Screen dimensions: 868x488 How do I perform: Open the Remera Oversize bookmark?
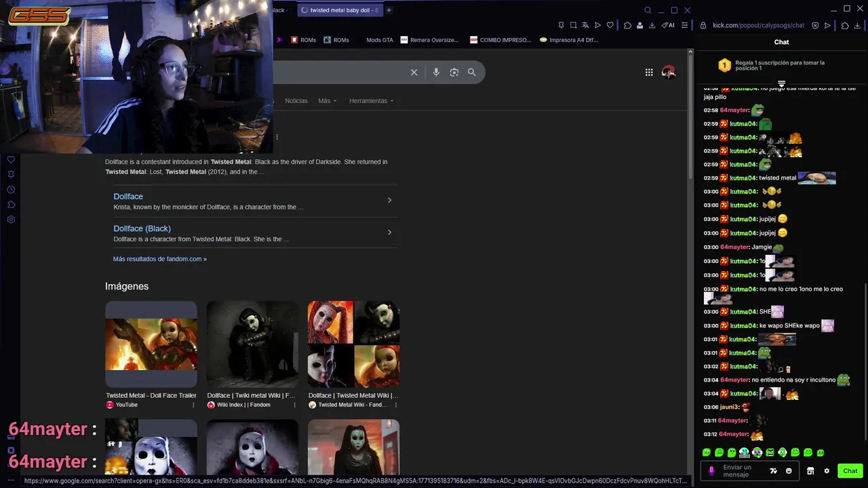coord(429,40)
